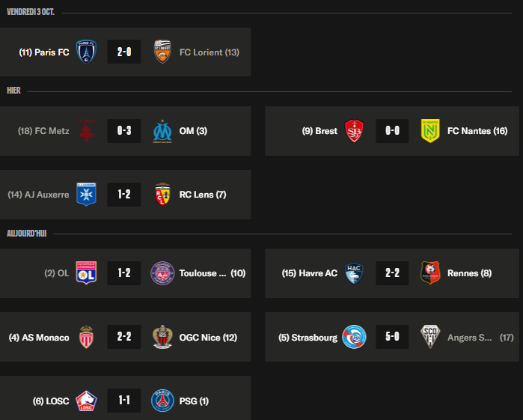The height and width of the screenshot is (420, 523).
Task: Select the Angers SCO team name
Action: click(x=471, y=338)
